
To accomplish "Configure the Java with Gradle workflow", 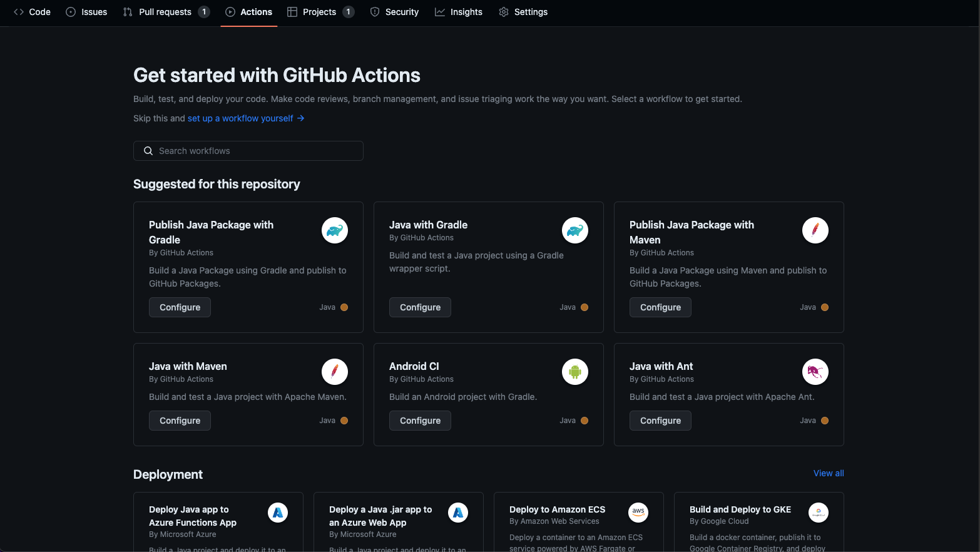I will pyautogui.click(x=420, y=307).
